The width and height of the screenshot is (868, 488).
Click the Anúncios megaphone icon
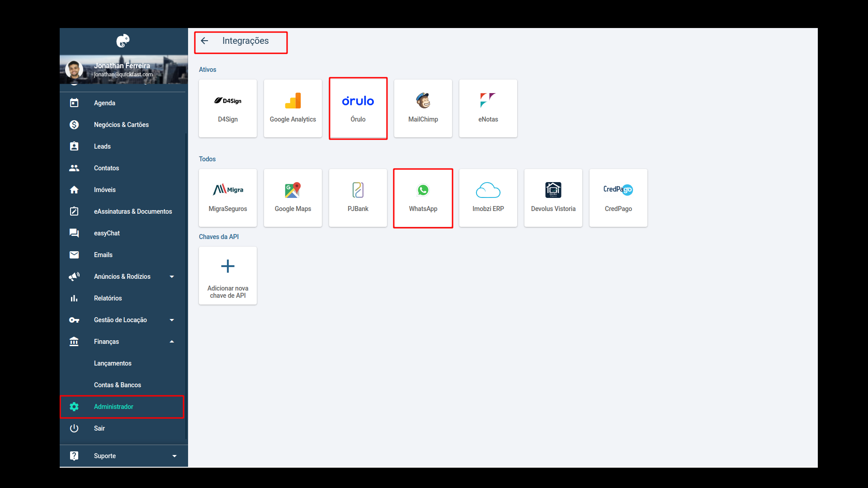point(74,277)
